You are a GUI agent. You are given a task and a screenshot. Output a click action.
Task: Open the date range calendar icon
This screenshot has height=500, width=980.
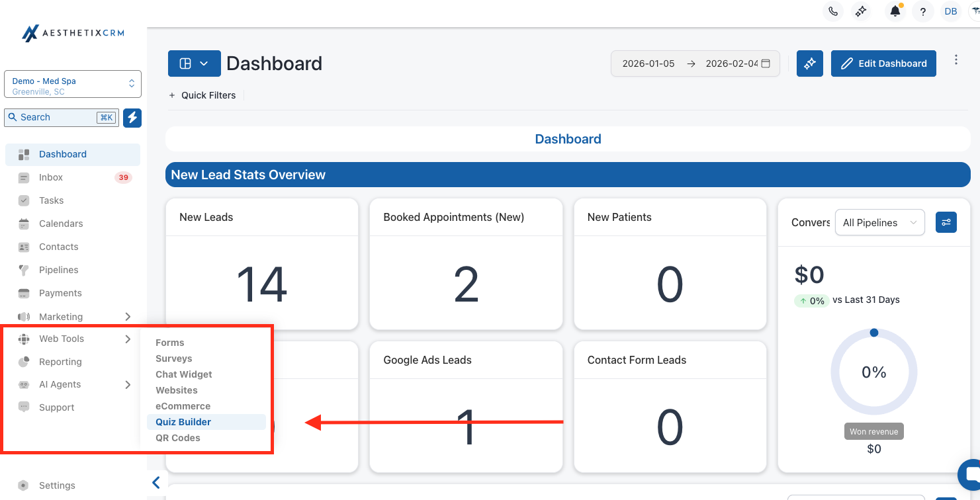click(x=766, y=63)
